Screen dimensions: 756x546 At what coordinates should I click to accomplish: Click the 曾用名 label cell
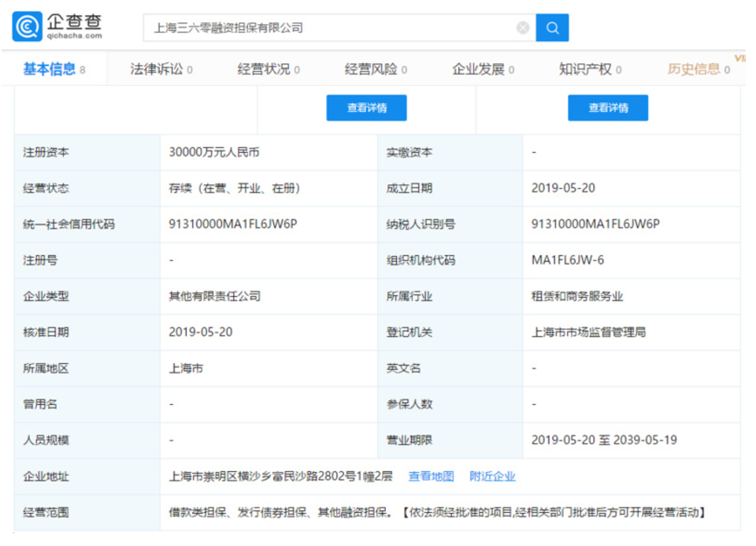point(87,404)
